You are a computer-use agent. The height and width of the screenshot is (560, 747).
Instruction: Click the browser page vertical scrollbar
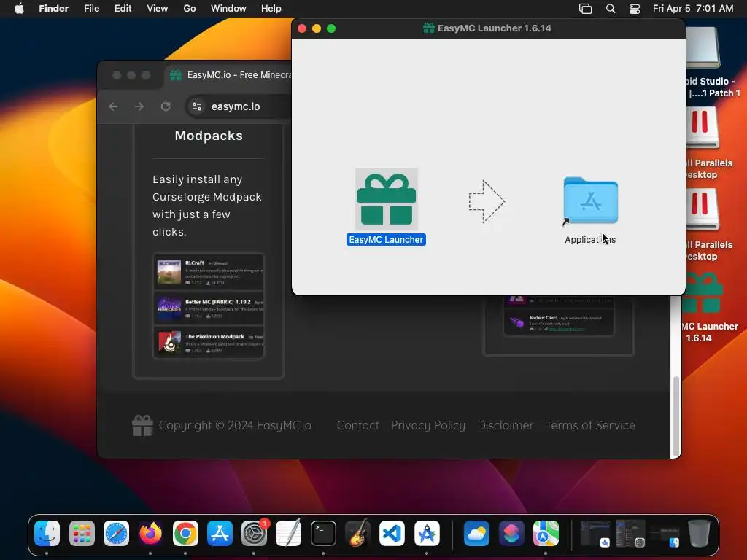(676, 416)
